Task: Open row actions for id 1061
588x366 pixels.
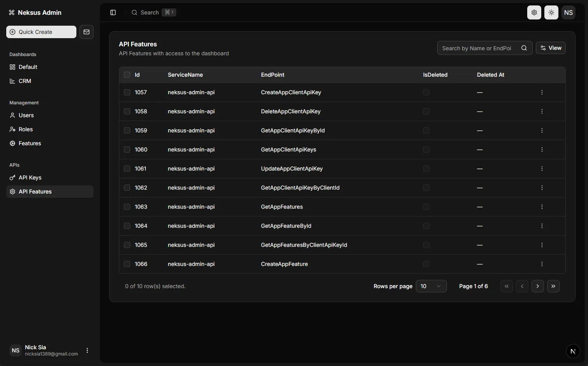Action: (x=542, y=169)
